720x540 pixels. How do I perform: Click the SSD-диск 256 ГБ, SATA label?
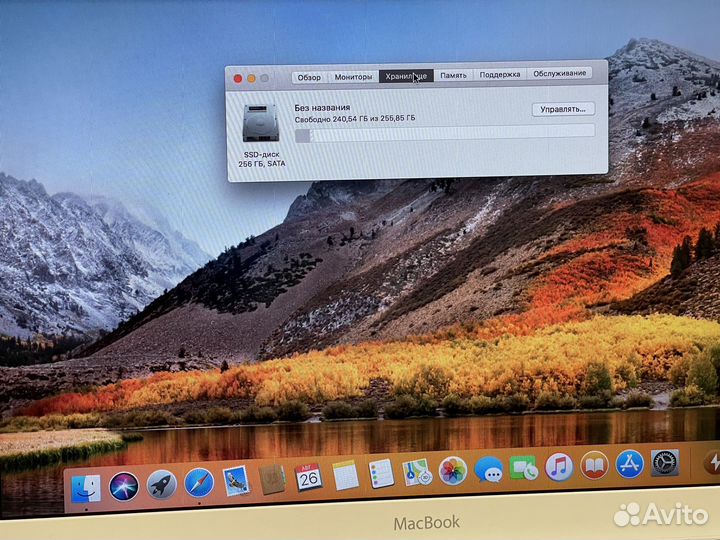[262, 159]
